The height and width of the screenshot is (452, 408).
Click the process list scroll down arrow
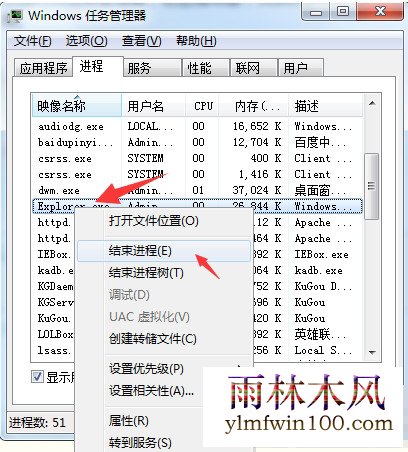tap(372, 352)
